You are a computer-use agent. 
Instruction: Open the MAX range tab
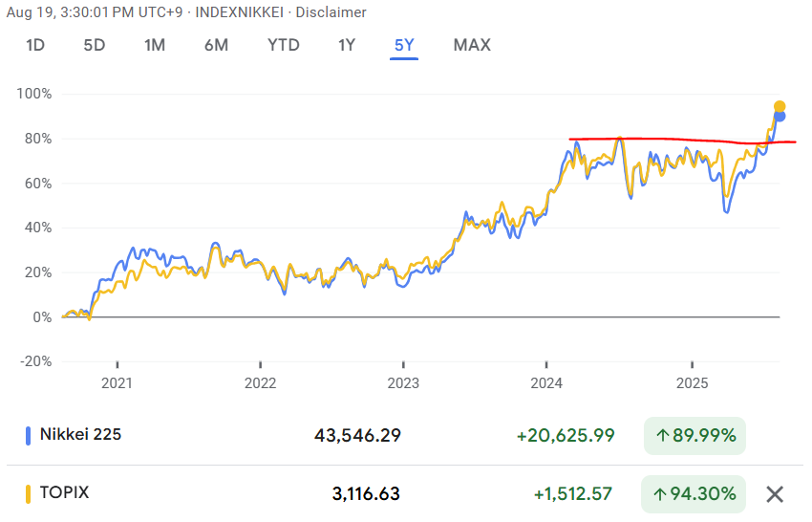pos(472,45)
